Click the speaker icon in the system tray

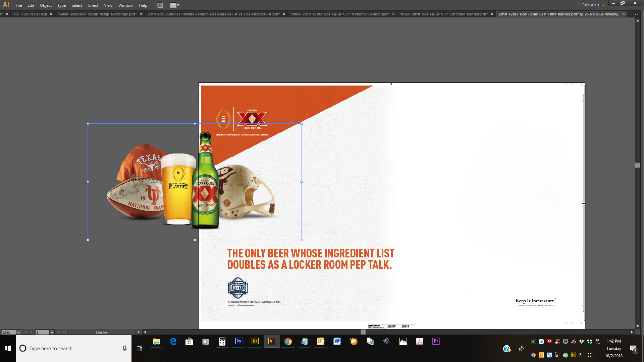pyautogui.click(x=589, y=355)
